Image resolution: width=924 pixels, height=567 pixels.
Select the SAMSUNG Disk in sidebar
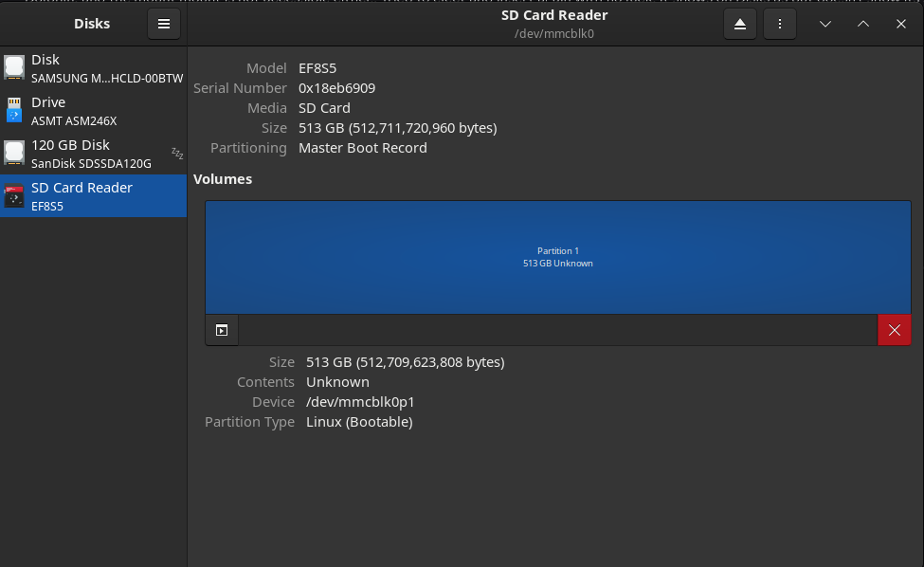click(93, 67)
